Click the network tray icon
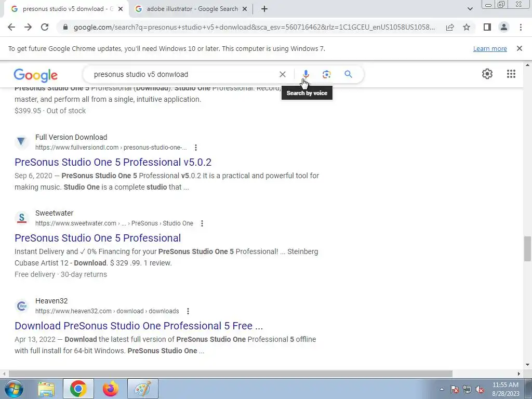532x399 pixels. [x=467, y=390]
